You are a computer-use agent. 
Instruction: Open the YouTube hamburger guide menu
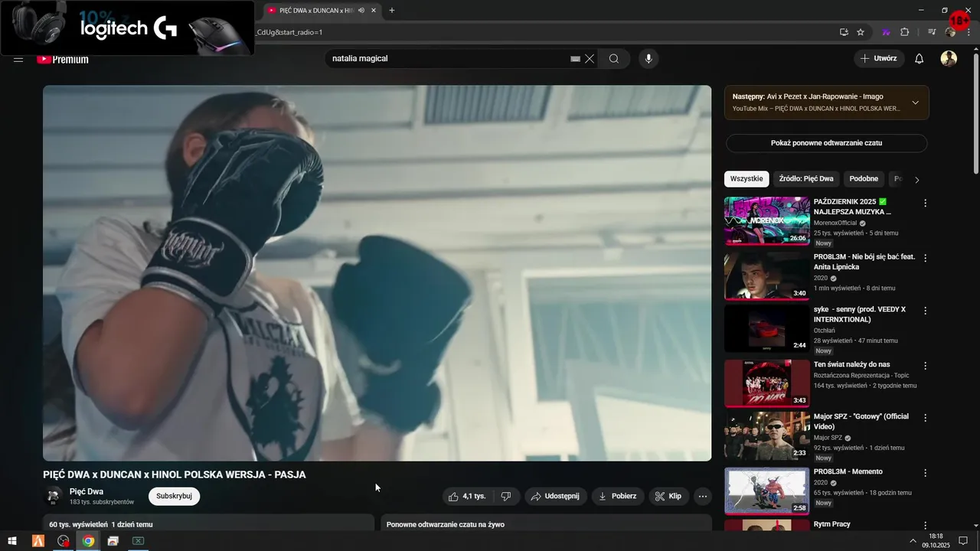tap(18, 59)
